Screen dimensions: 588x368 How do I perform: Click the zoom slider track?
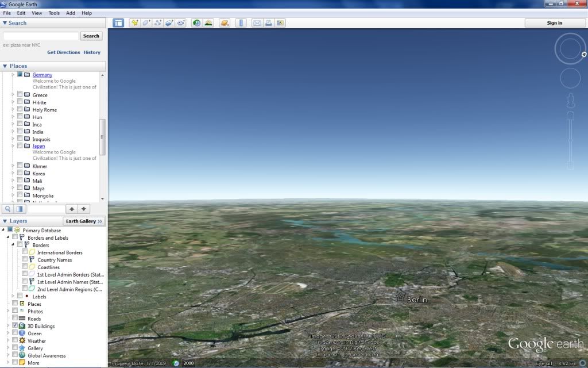pos(570,141)
